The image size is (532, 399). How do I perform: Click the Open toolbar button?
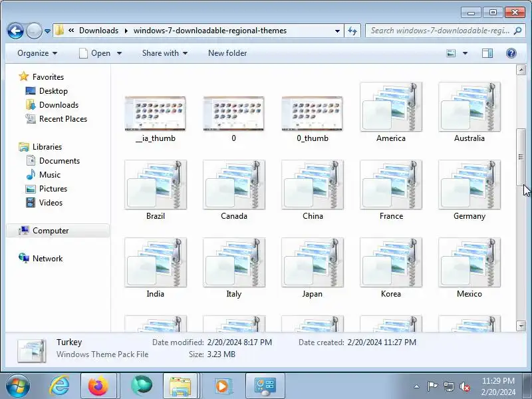click(94, 53)
